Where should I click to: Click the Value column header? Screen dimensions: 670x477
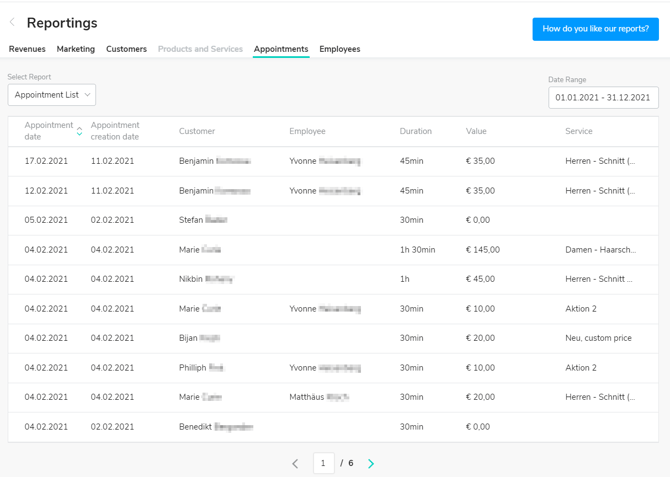pos(476,131)
